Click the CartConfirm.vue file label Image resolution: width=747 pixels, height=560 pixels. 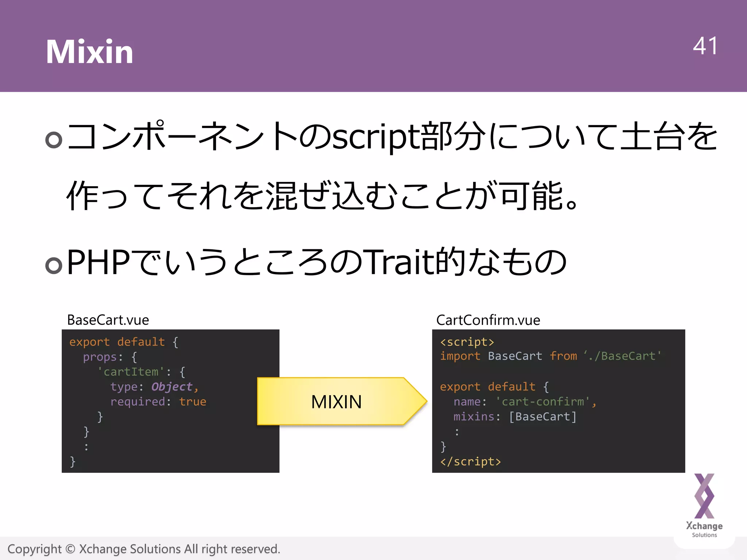click(x=488, y=320)
